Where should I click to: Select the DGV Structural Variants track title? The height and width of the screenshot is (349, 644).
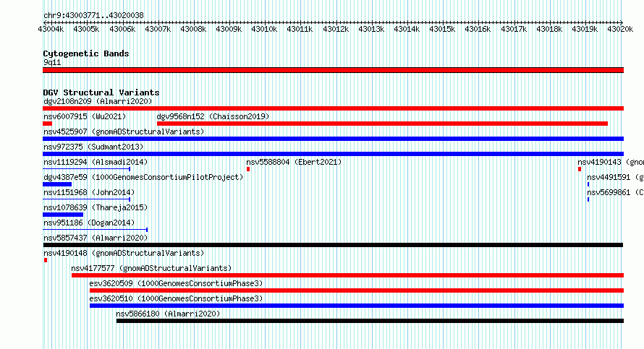[x=101, y=92]
